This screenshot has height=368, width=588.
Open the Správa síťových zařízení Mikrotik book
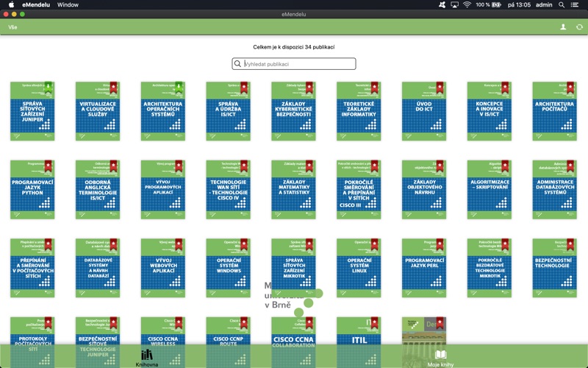click(293, 268)
